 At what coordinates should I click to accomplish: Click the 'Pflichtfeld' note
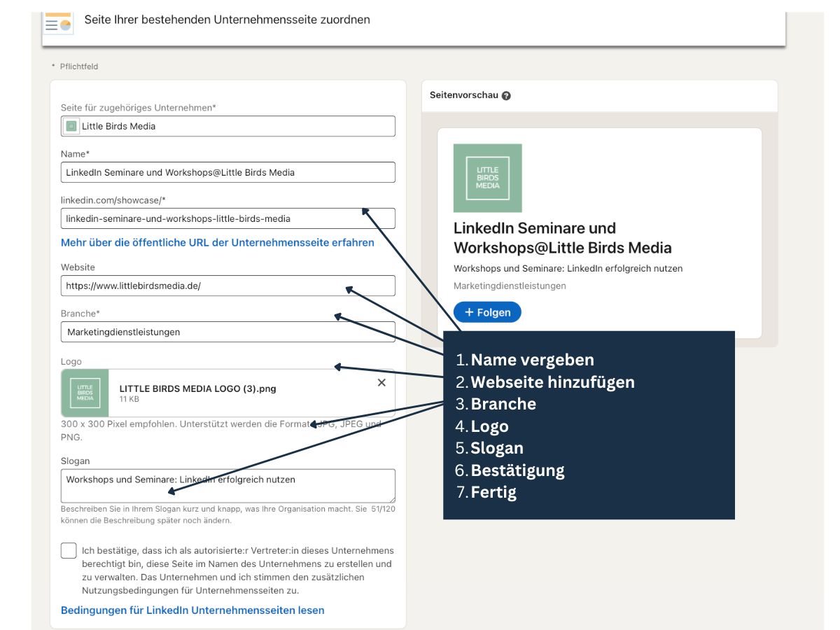tap(79, 66)
